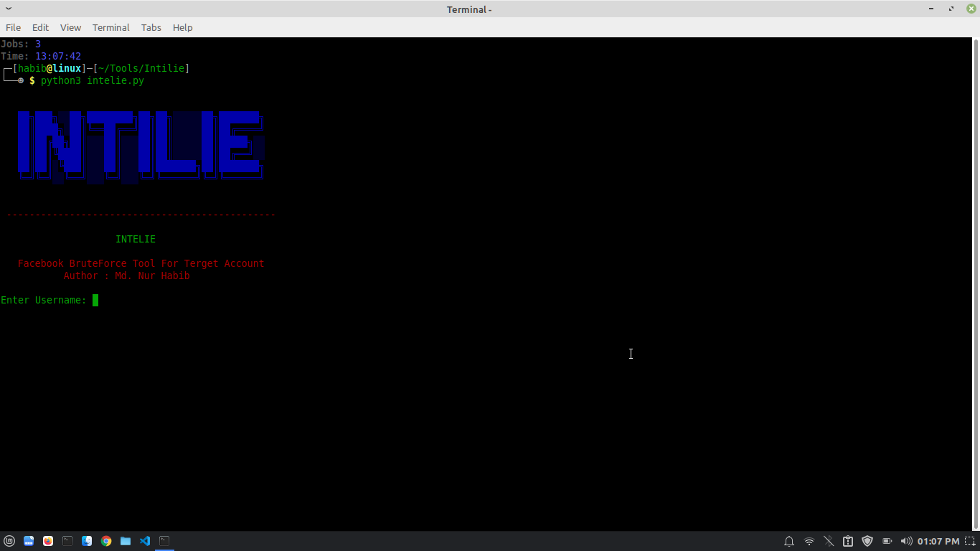Click the show desktop icon in panel

tap(29, 541)
